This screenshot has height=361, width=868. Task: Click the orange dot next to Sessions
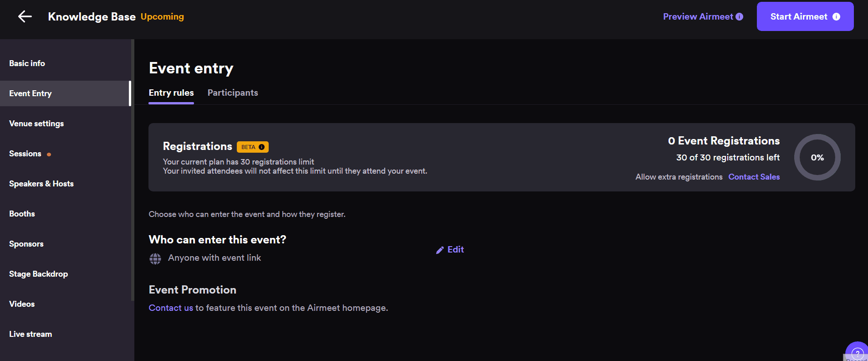pyautogui.click(x=49, y=155)
